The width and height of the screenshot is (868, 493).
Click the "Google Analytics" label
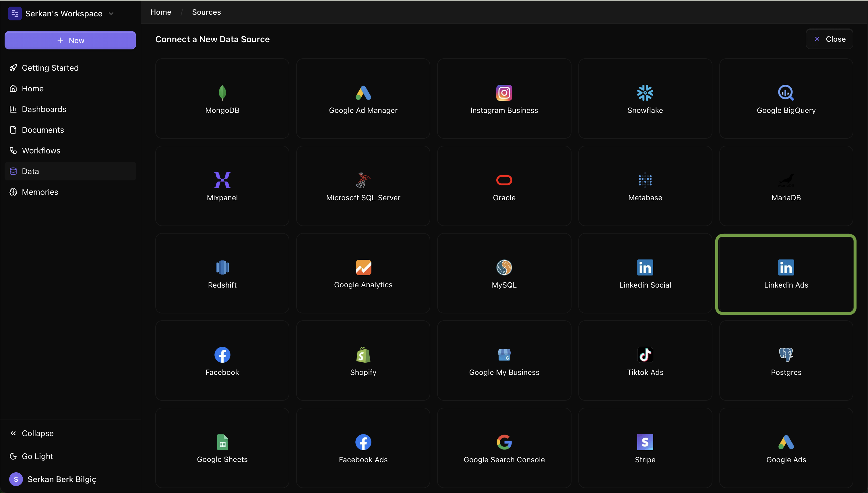tap(363, 285)
